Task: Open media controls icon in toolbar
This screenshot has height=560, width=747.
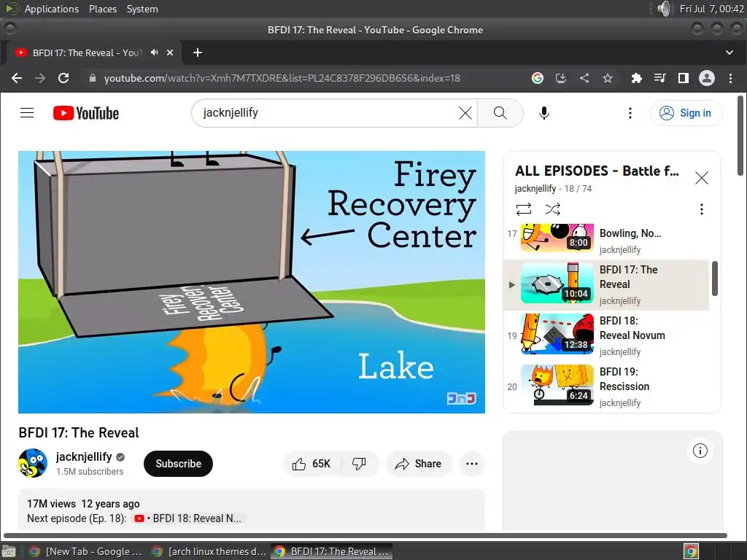Action: (659, 78)
